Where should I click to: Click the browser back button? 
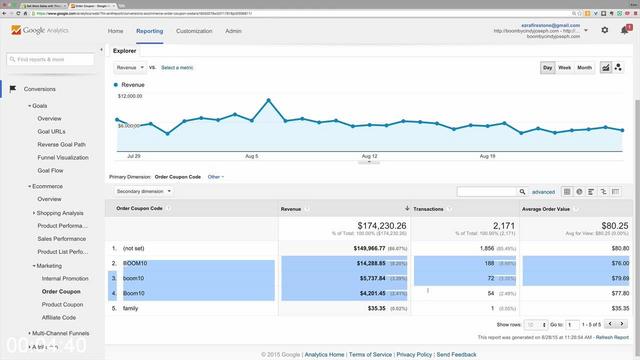tap(4, 13)
